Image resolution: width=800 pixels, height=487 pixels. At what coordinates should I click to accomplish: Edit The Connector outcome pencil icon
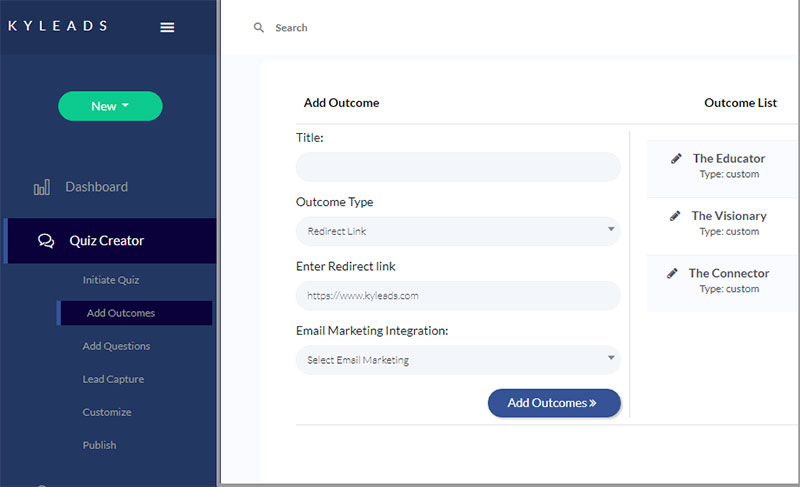pyautogui.click(x=672, y=273)
